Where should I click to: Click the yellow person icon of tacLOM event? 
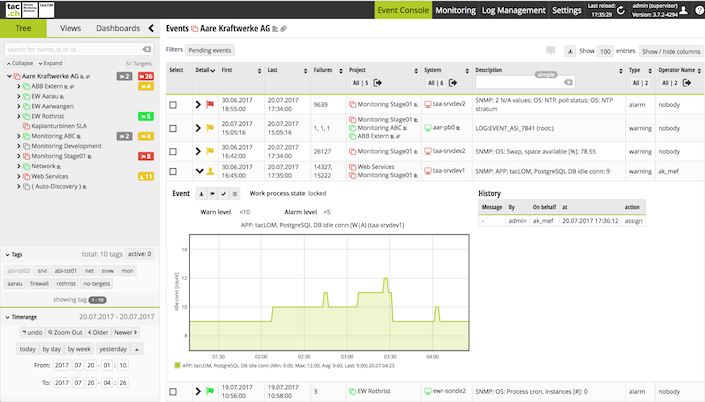pyautogui.click(x=210, y=171)
